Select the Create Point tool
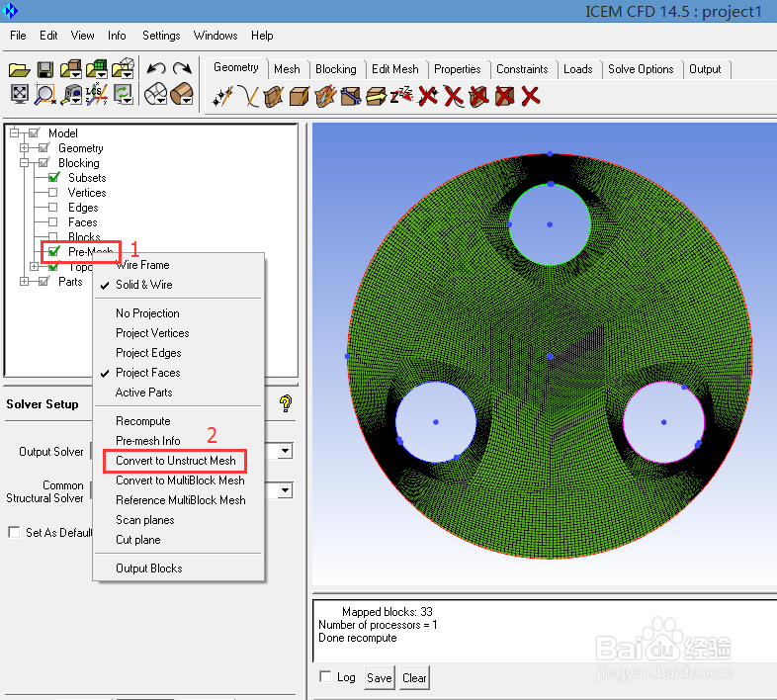777x700 pixels. (222, 96)
